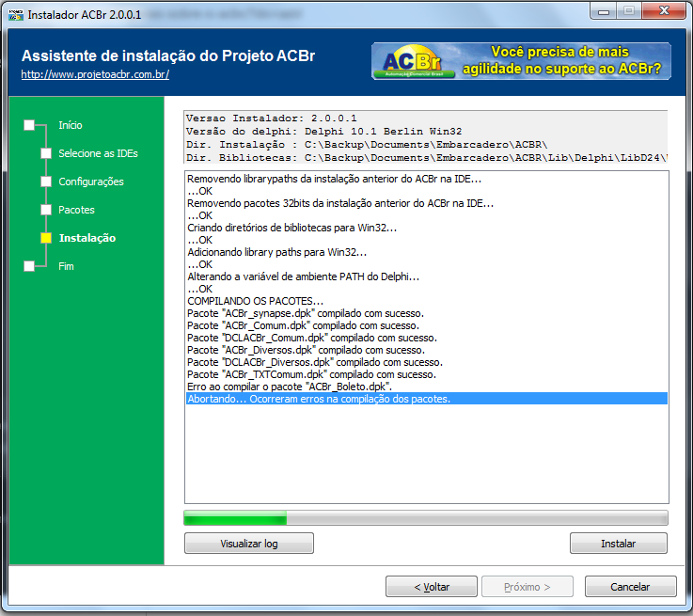Click the Selecione as IDEs marker box
The width and height of the screenshot is (693, 616).
coord(46,153)
